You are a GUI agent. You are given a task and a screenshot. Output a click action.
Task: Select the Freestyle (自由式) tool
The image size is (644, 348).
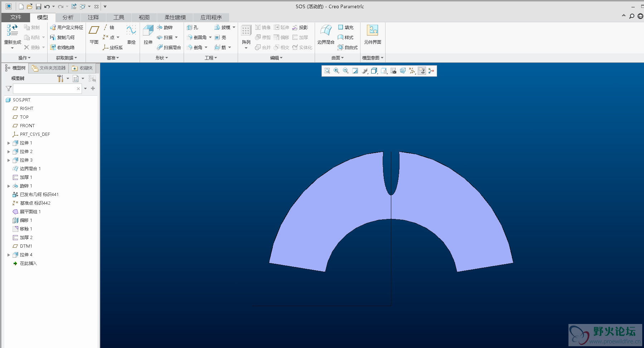[348, 47]
